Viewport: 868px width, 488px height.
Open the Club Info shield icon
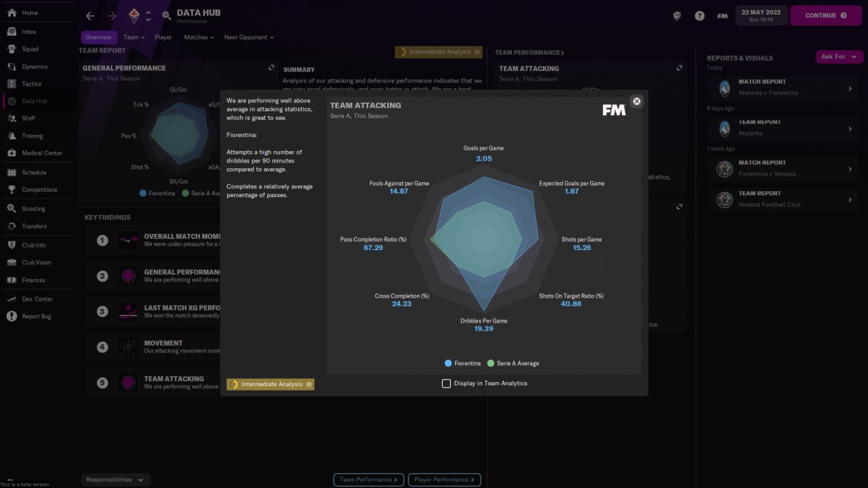[12, 245]
